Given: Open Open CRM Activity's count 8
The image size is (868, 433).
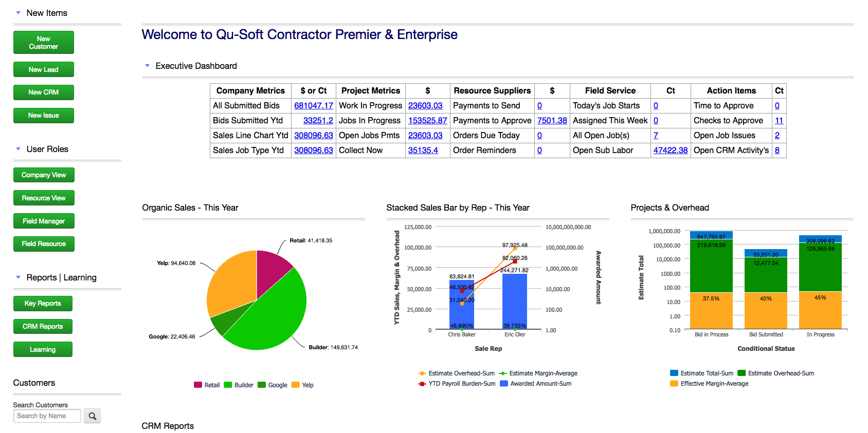Looking at the screenshot, I should [777, 150].
